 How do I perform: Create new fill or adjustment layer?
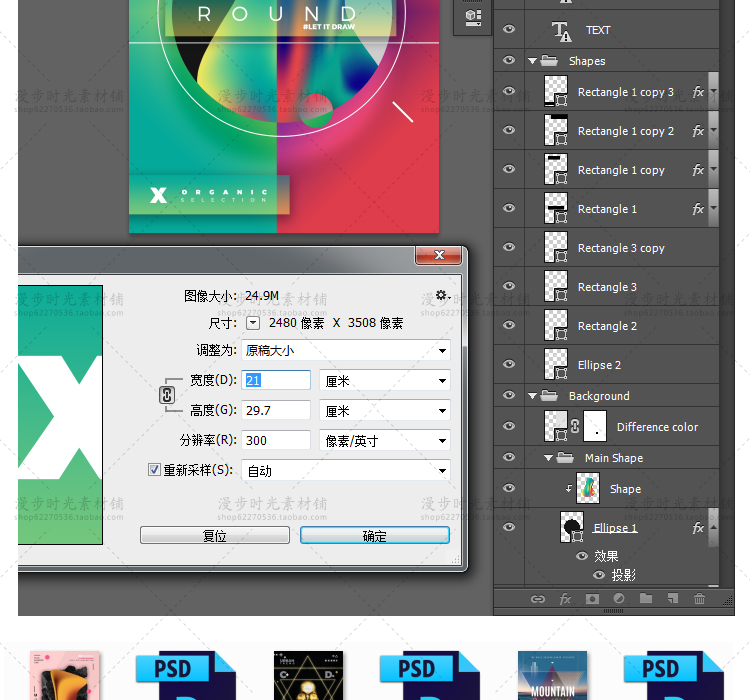619,599
